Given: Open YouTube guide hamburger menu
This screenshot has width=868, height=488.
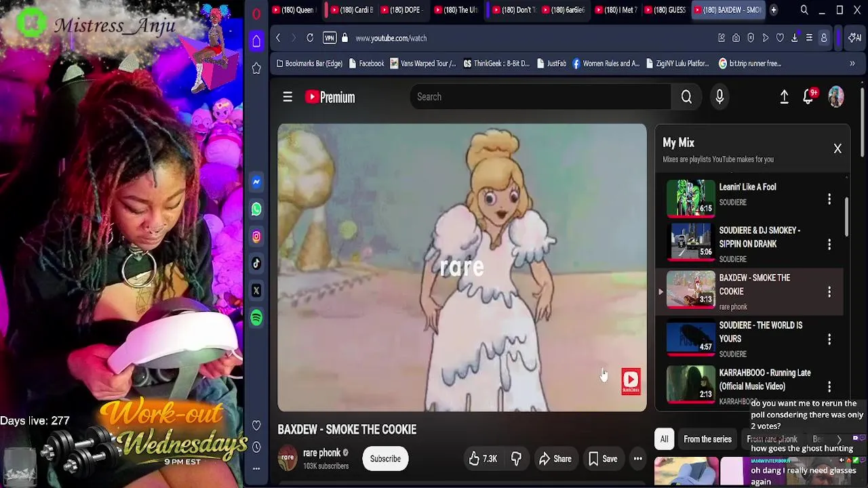Looking at the screenshot, I should (x=288, y=97).
